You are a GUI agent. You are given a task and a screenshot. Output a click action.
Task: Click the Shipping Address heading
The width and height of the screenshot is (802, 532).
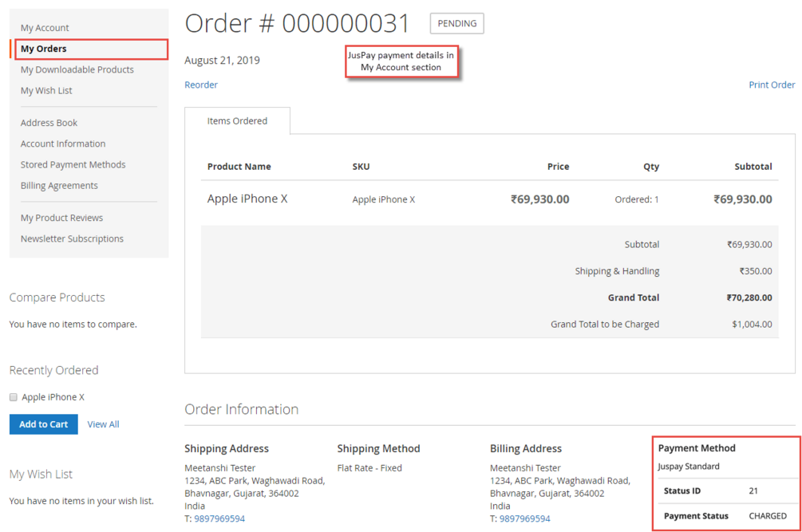coord(227,449)
